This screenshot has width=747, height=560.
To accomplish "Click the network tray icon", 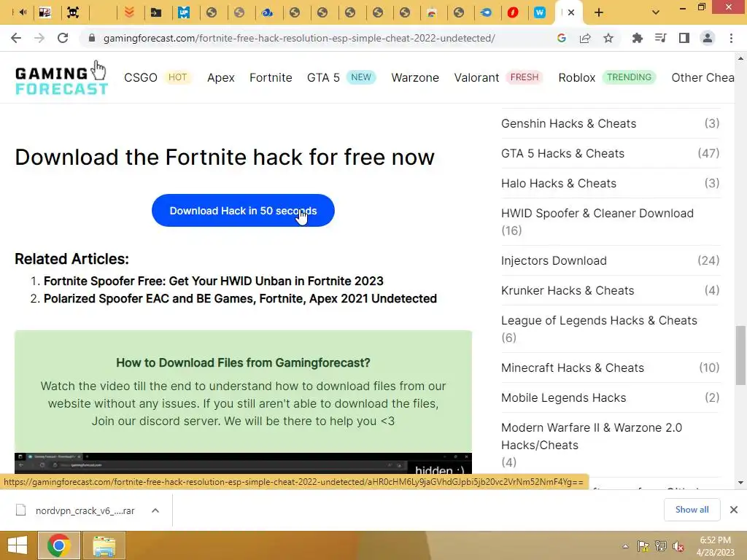I will point(661,546).
